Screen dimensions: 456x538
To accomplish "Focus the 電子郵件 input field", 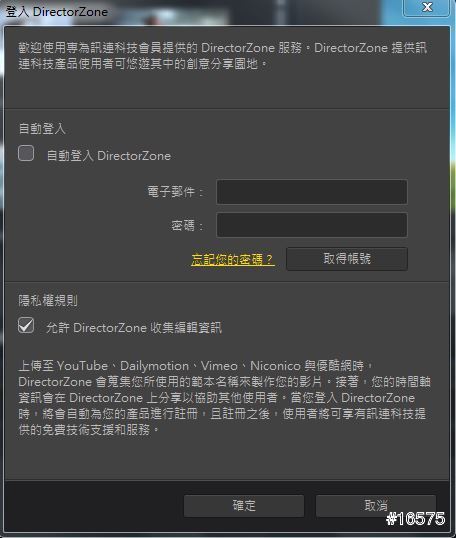I will pos(312,192).
